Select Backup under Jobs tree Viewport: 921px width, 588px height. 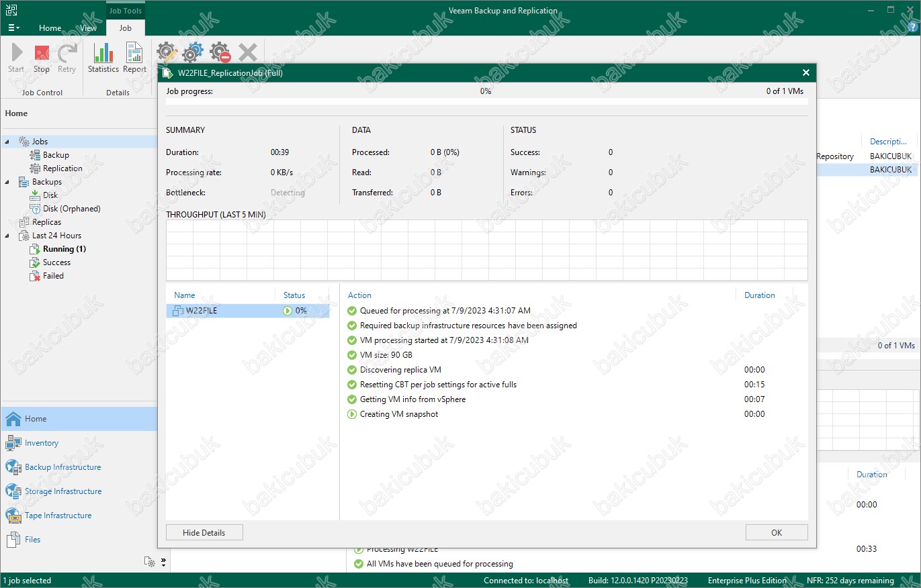point(56,155)
